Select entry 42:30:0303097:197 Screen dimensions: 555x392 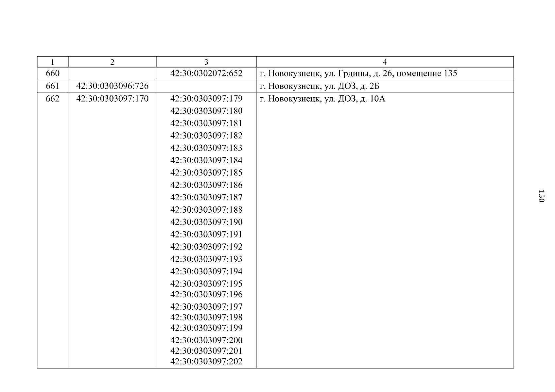point(206,307)
